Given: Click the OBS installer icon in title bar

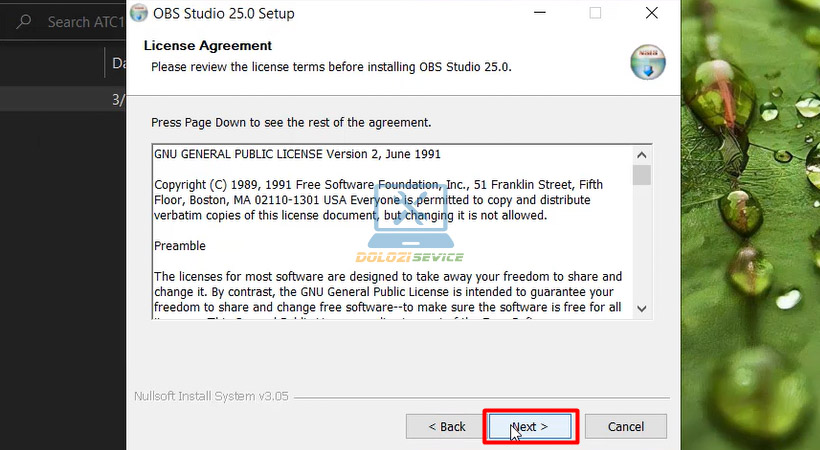Looking at the screenshot, I should point(139,14).
